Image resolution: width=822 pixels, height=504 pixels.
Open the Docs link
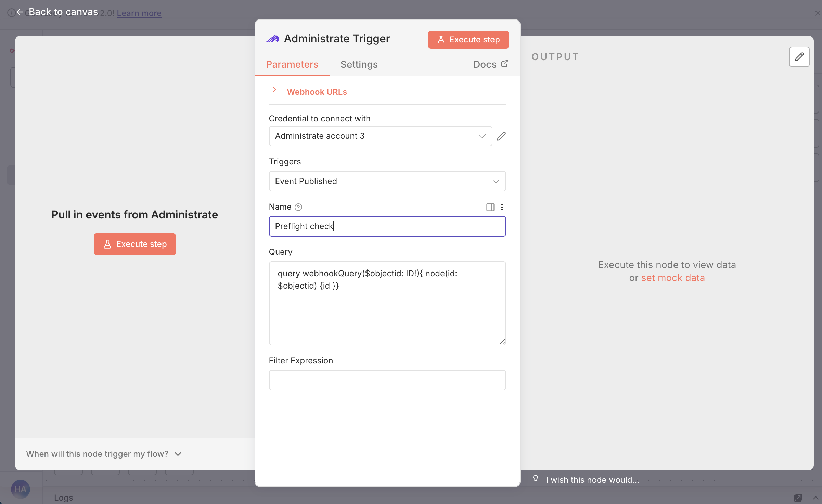[491, 64]
